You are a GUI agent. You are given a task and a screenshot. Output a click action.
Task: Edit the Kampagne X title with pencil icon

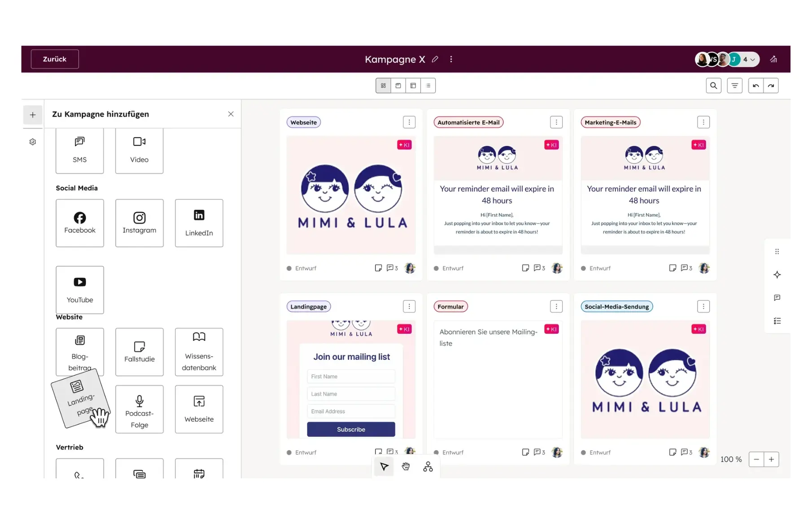435,59
